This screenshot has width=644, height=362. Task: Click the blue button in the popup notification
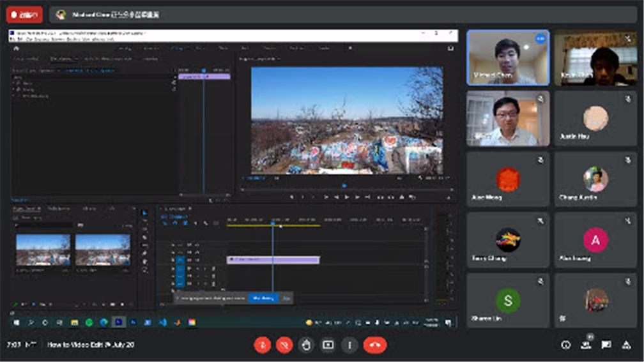(x=263, y=298)
